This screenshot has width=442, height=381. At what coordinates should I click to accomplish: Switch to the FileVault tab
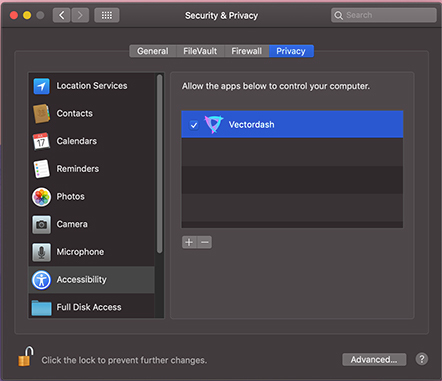200,51
